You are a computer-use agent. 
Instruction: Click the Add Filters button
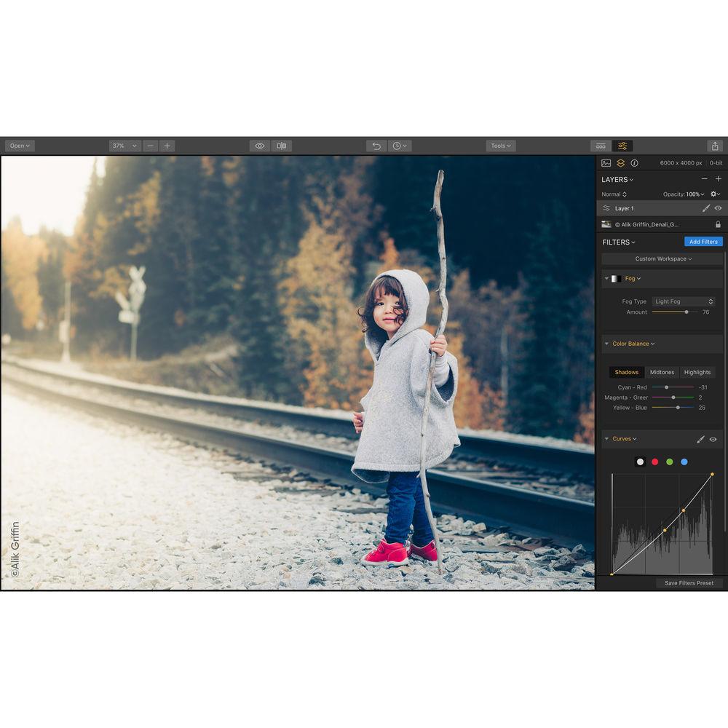click(x=703, y=241)
